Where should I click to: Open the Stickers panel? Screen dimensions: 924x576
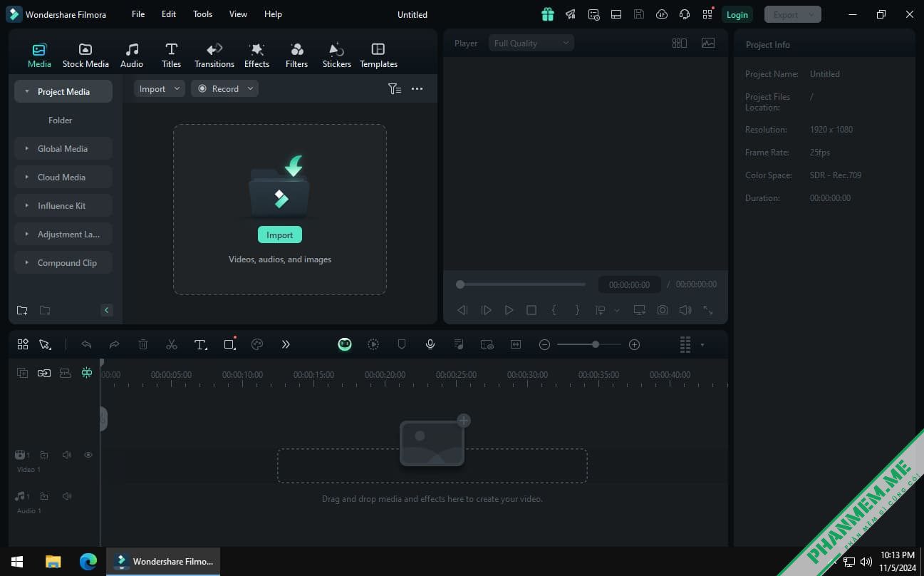(x=336, y=56)
